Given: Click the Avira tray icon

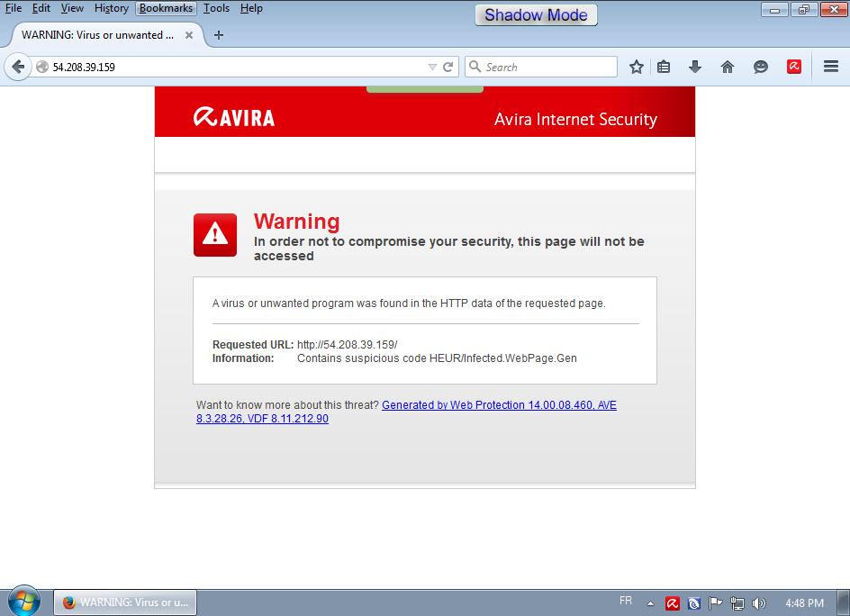Looking at the screenshot, I should (x=673, y=603).
